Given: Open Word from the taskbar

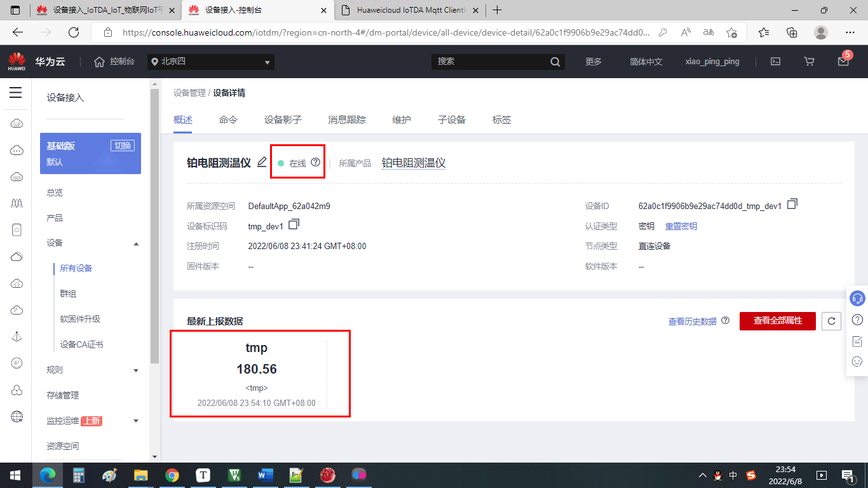Looking at the screenshot, I should 265,475.
